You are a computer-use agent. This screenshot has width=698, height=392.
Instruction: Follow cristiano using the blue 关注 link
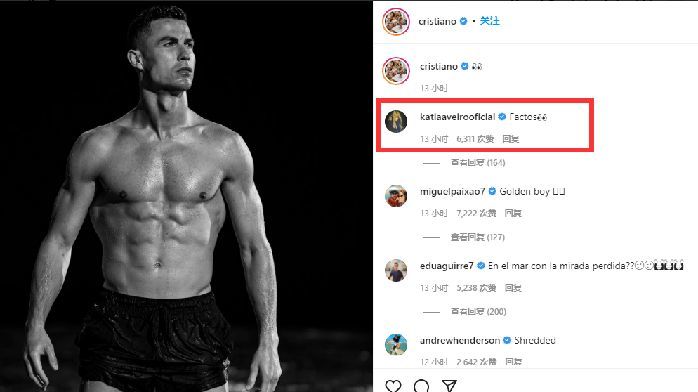pos(490,21)
